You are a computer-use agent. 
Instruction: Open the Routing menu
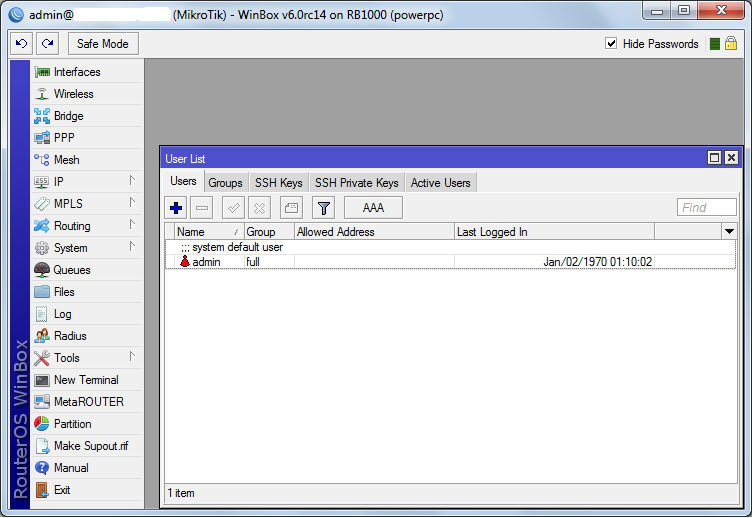[87, 226]
